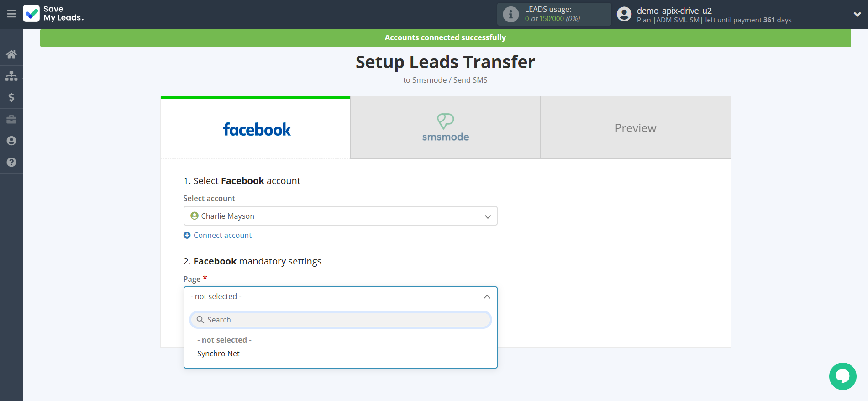
Task: Click the Connect account link
Action: (222, 235)
